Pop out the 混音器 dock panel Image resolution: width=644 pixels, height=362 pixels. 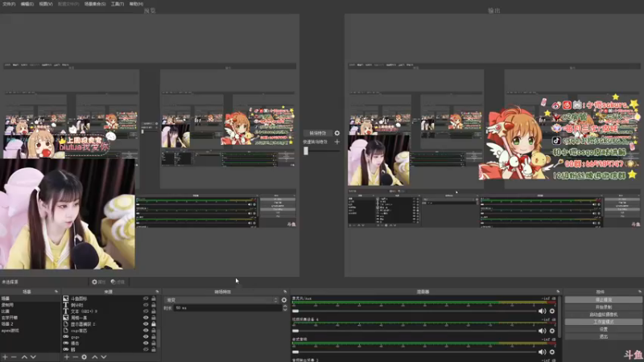[558, 292]
